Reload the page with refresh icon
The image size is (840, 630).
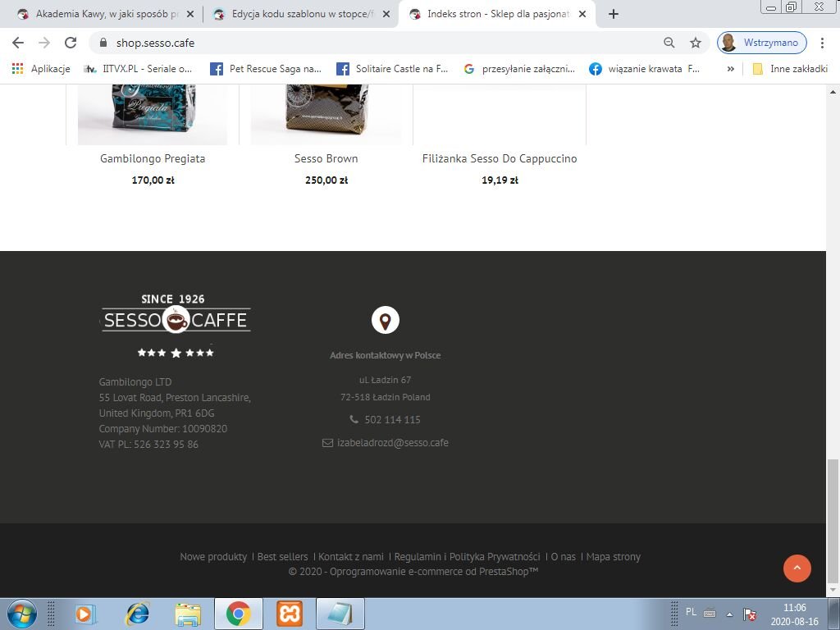pos(71,43)
